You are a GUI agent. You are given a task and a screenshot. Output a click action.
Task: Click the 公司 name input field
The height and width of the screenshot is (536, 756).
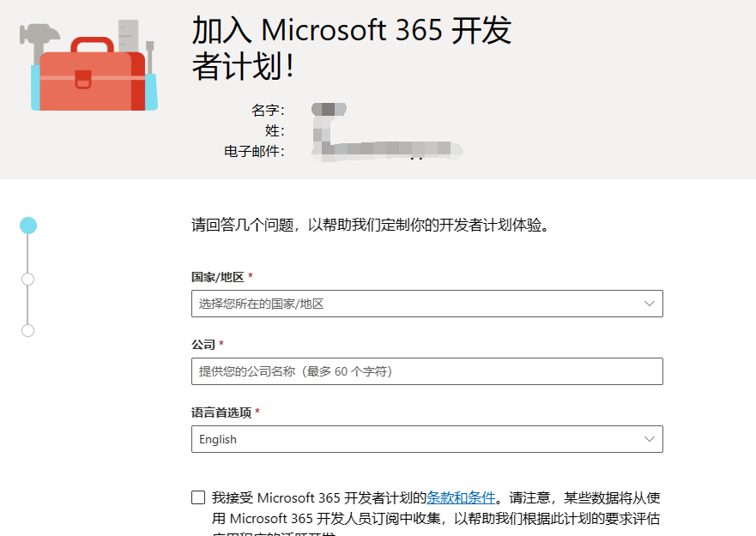point(426,371)
